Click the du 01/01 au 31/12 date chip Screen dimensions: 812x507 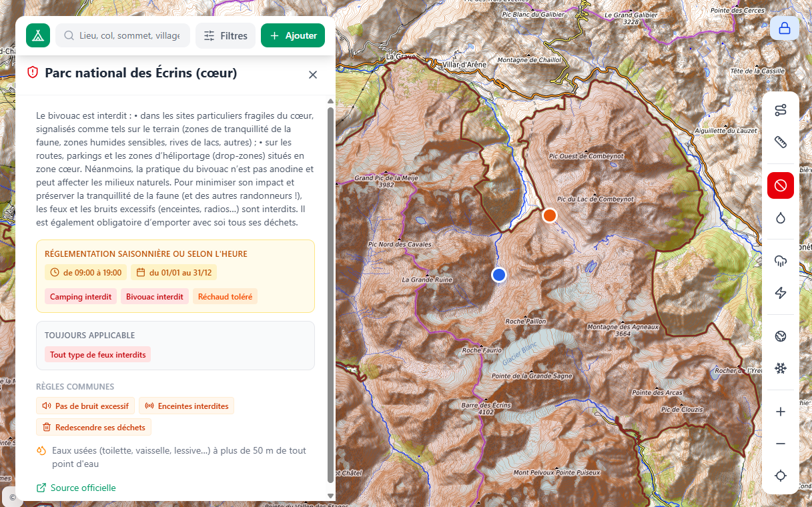(173, 272)
